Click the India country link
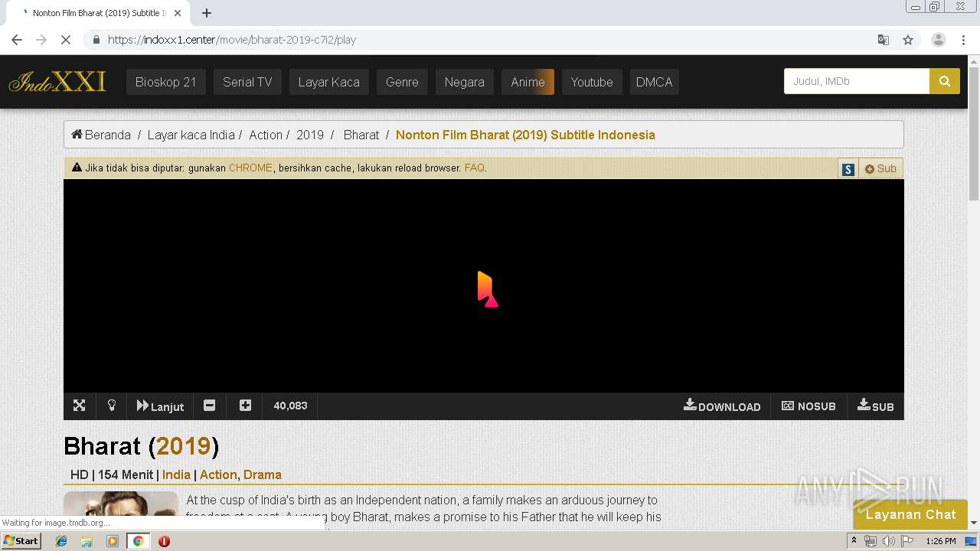 [176, 474]
